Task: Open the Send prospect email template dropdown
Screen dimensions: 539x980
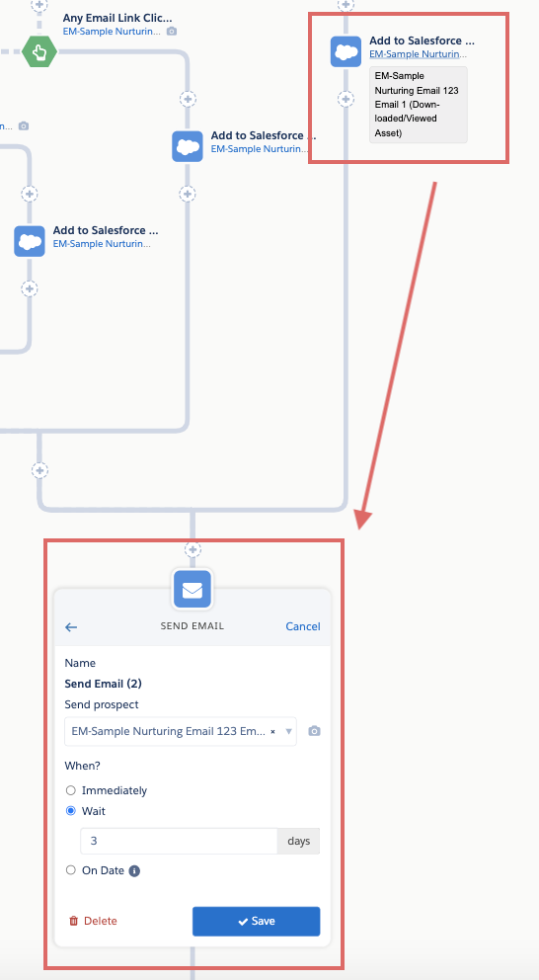Action: [x=181, y=731]
